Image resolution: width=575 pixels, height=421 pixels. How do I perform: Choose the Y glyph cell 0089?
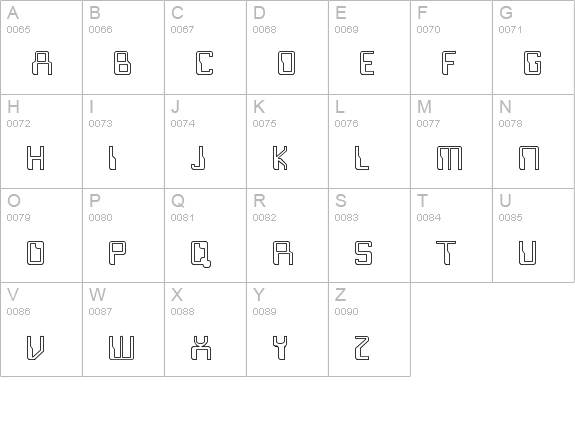click(x=280, y=347)
